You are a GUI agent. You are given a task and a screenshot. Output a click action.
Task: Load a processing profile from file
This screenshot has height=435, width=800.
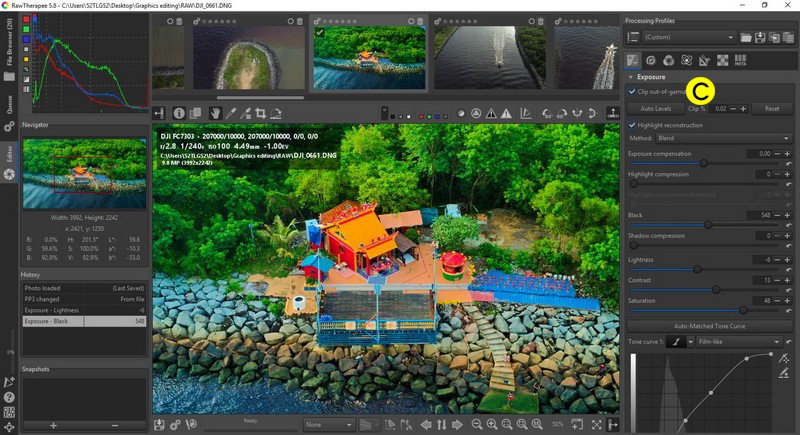tap(746, 37)
